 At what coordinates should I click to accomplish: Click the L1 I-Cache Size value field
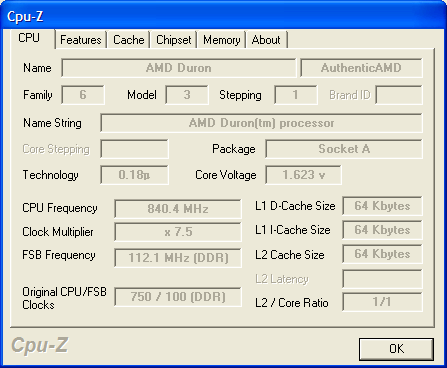coord(382,230)
